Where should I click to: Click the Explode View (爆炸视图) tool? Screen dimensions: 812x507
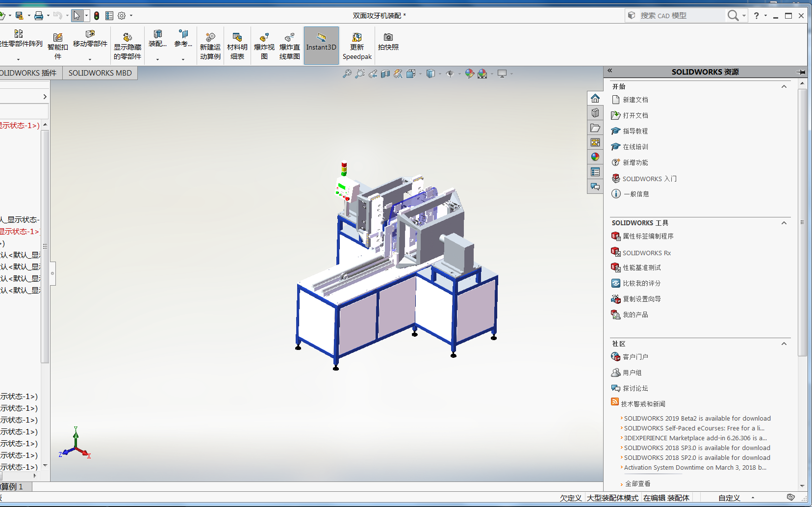click(264, 47)
